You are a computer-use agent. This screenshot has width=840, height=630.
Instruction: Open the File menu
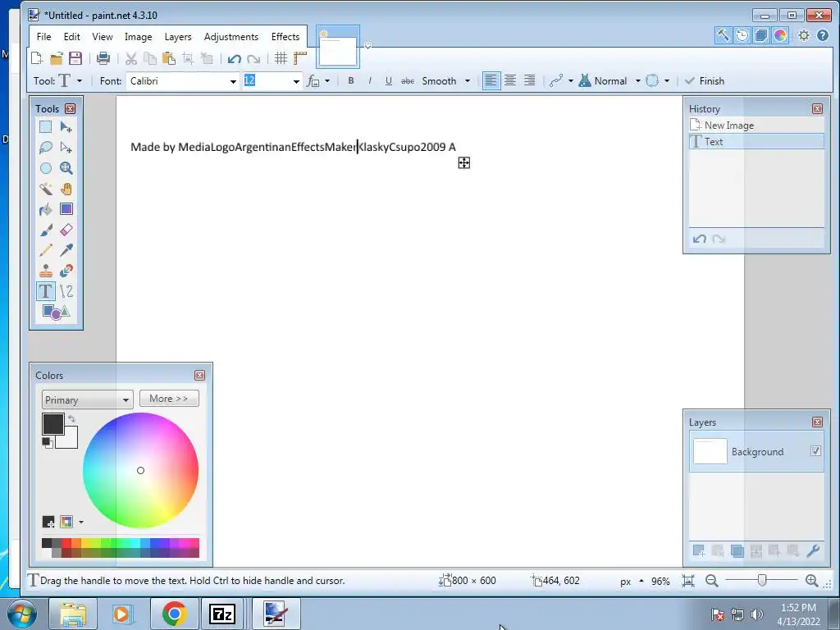(44, 37)
